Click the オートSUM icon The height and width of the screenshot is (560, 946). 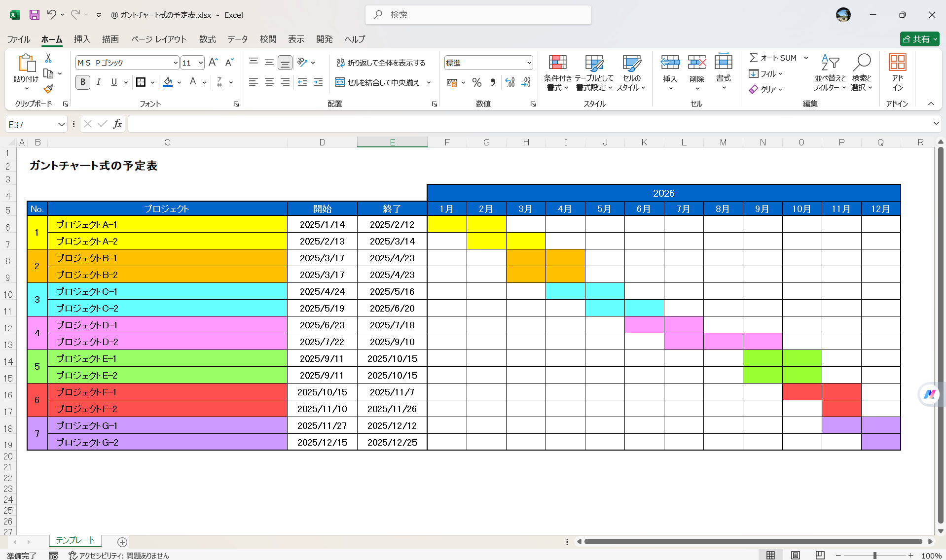[x=754, y=57]
